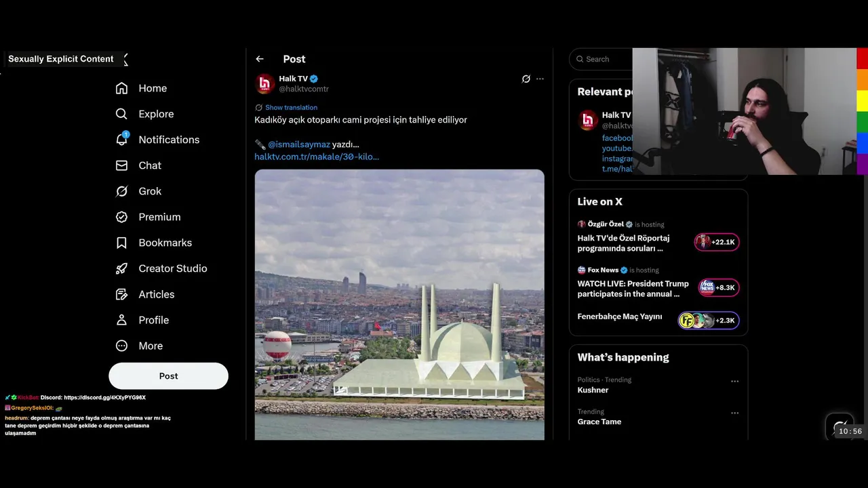The width and height of the screenshot is (868, 488).
Task: Open the options menu for Kushner trend
Action: [734, 381]
